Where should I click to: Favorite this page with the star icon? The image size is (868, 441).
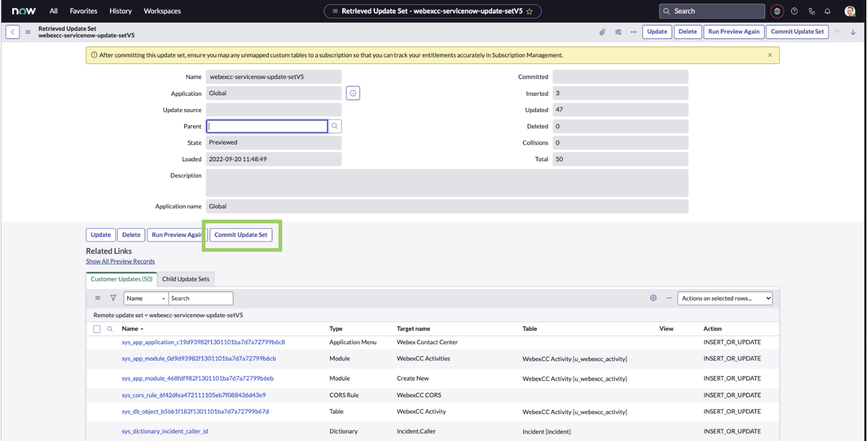point(529,11)
